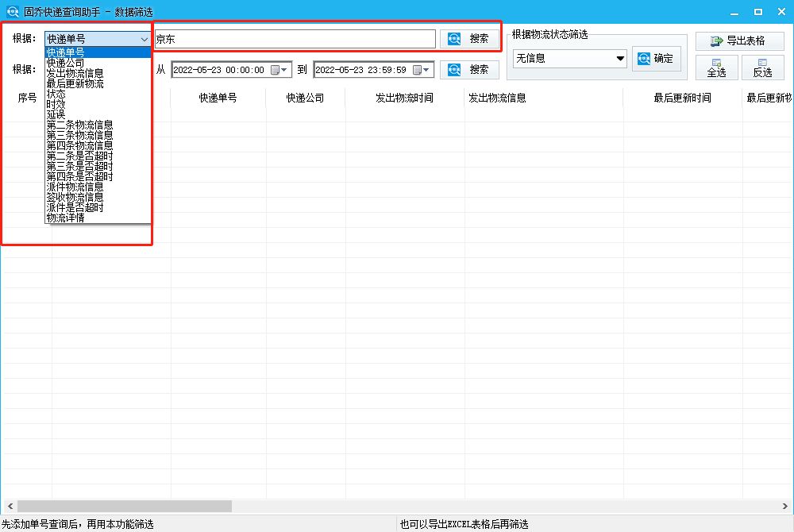Image resolution: width=794 pixels, height=532 pixels.
Task: Click the 反选 invert selection button
Action: (x=762, y=67)
